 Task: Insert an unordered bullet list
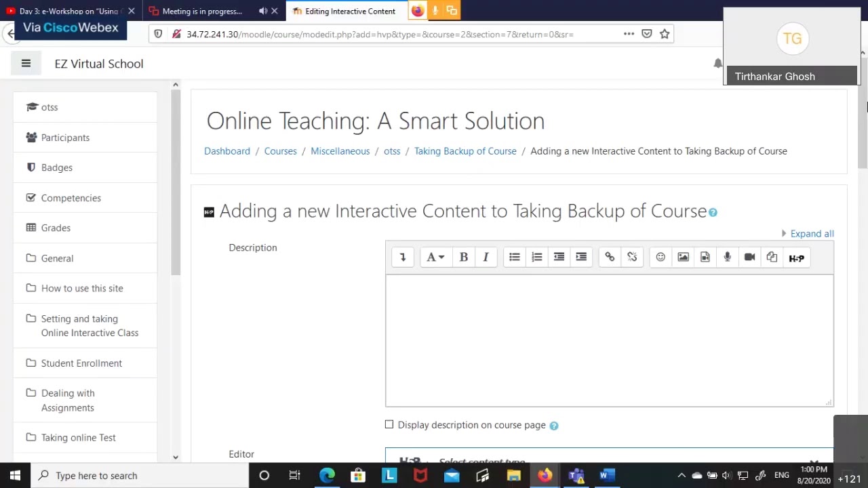point(515,258)
